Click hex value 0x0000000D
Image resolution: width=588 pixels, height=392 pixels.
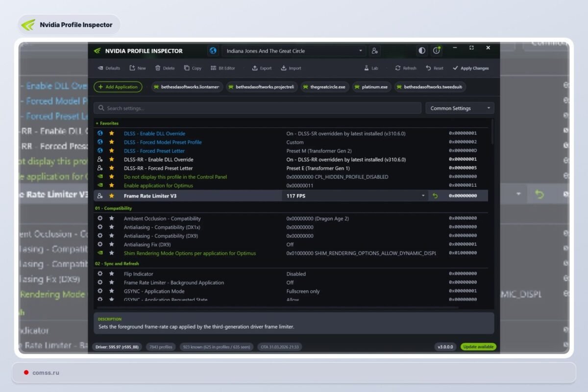tap(463, 151)
